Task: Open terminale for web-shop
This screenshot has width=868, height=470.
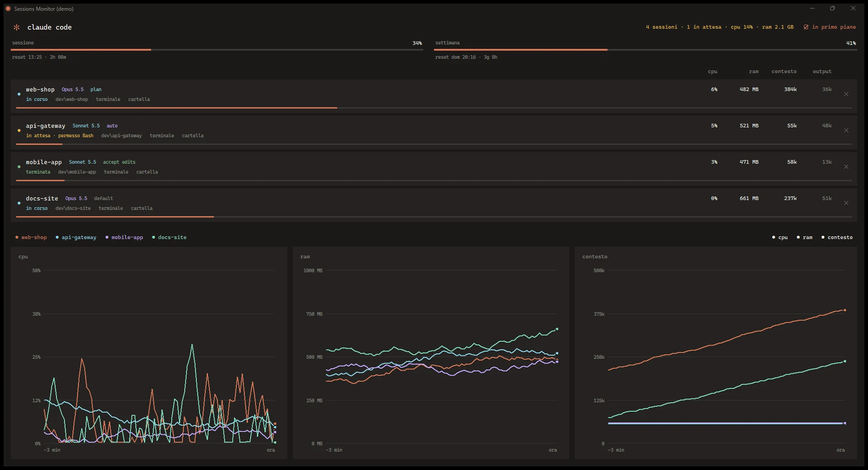Action: pyautogui.click(x=108, y=99)
